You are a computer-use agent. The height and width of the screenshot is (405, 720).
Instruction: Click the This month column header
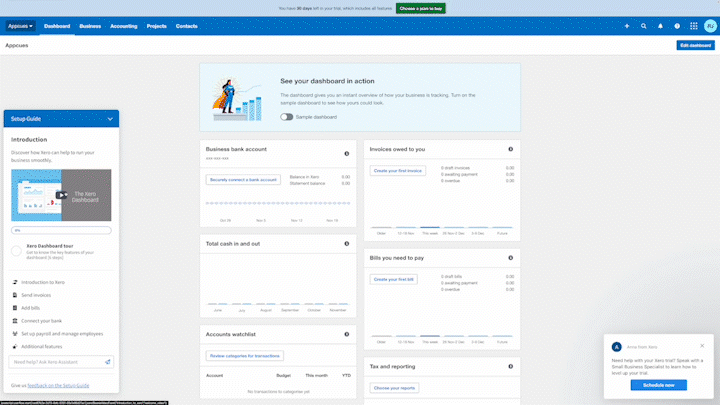pyautogui.click(x=316, y=376)
